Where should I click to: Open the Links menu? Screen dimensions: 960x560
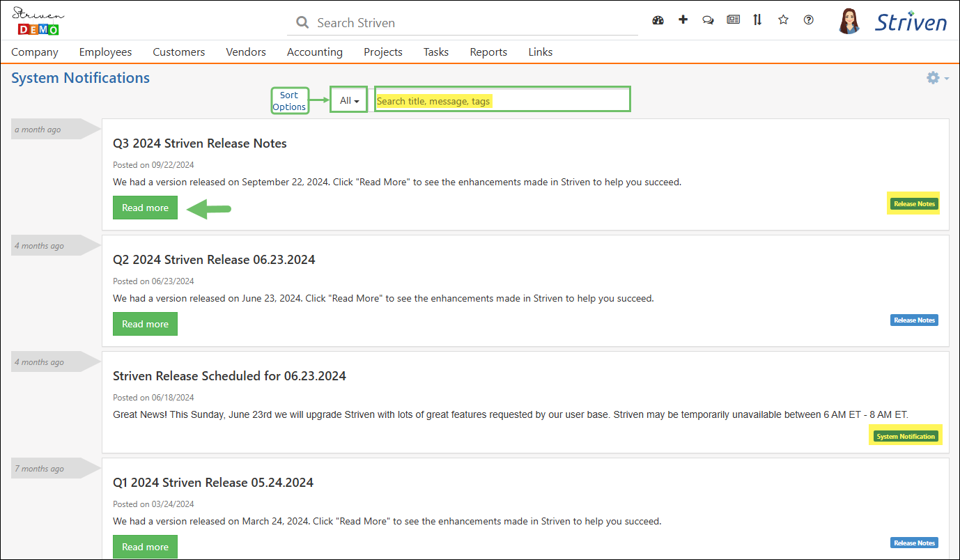[x=541, y=52]
